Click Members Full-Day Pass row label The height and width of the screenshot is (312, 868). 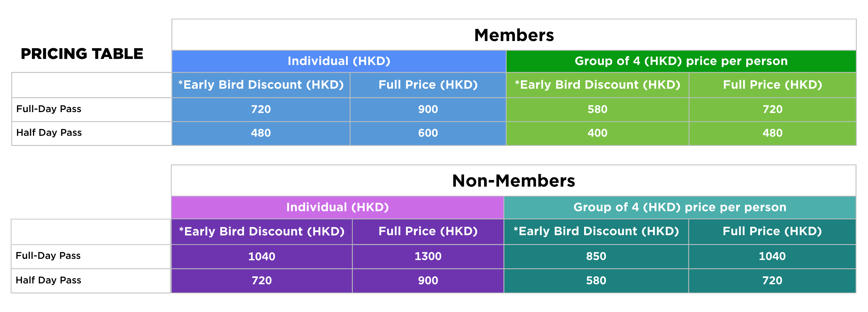[x=49, y=109]
